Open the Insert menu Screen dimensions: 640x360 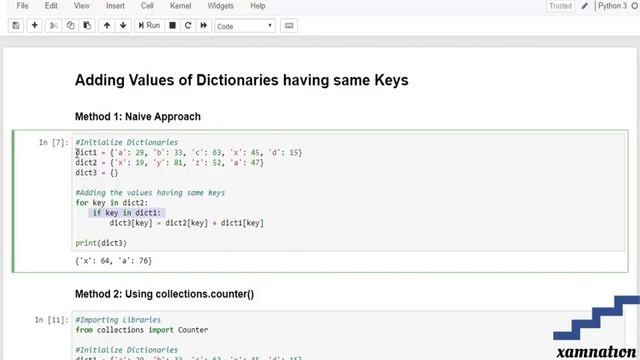115,6
